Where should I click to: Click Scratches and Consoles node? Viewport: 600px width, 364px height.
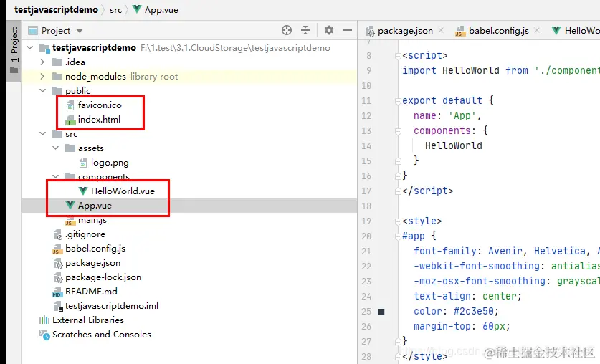tap(101, 335)
